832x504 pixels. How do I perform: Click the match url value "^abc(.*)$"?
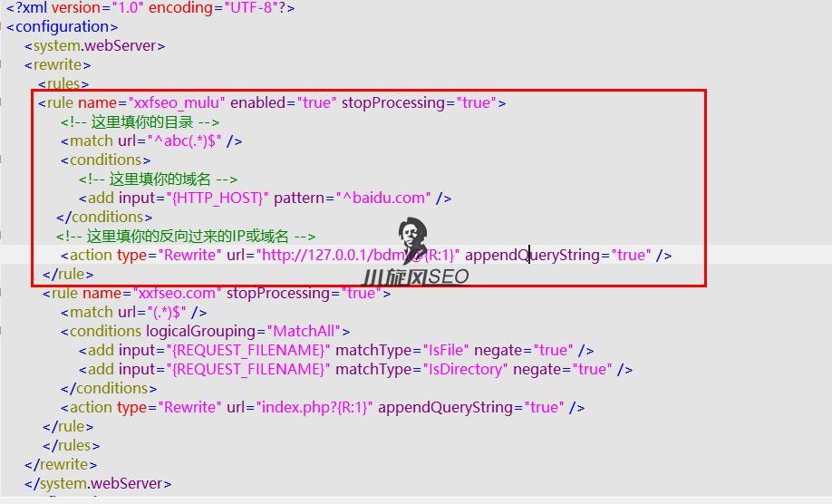(184, 141)
